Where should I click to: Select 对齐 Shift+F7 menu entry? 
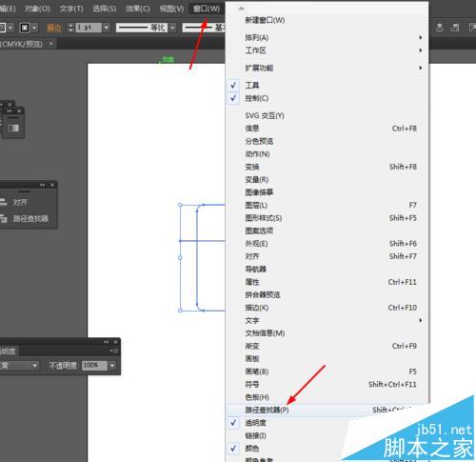pyautogui.click(x=327, y=256)
